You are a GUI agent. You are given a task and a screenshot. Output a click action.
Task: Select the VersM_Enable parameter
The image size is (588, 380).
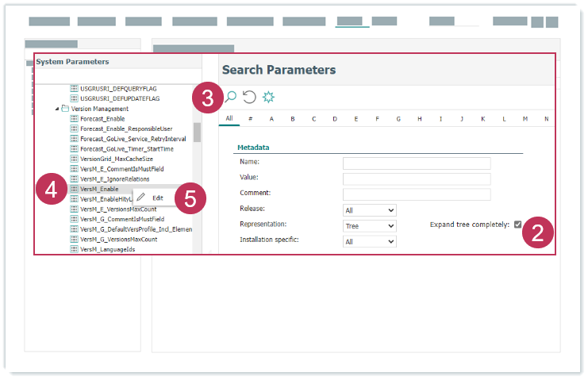coord(99,190)
